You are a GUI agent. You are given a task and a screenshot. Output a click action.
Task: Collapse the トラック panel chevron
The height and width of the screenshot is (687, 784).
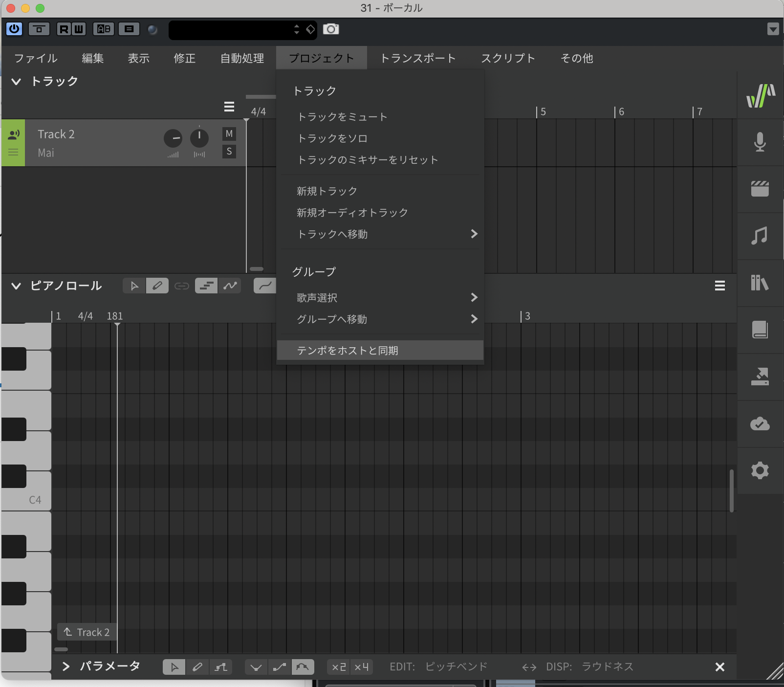click(x=16, y=82)
